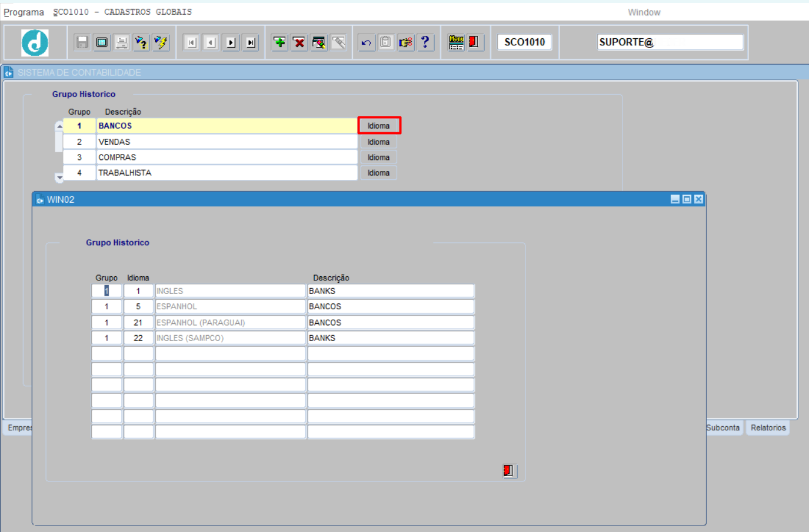Click Grupo cell 4 in main list
The width and height of the screenshot is (809, 532).
coord(79,173)
